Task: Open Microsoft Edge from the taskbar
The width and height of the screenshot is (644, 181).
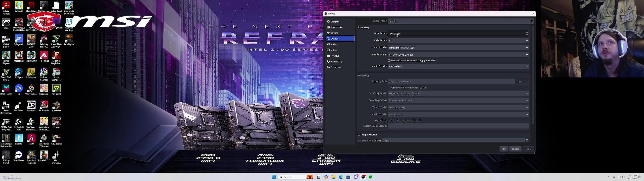Action: 341,177
